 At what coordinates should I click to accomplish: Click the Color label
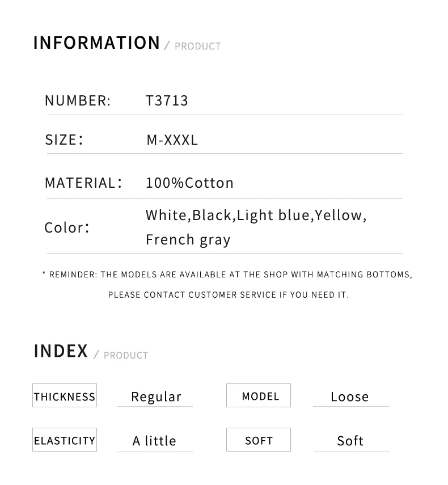point(67,227)
